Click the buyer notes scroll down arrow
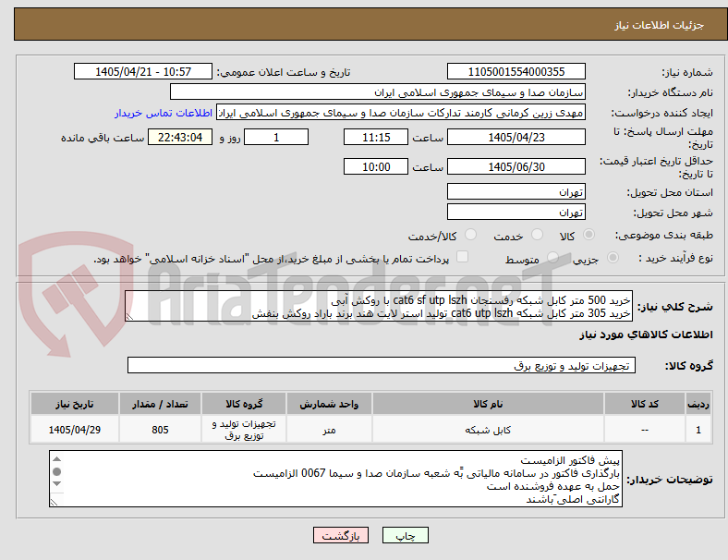 tap(56, 484)
